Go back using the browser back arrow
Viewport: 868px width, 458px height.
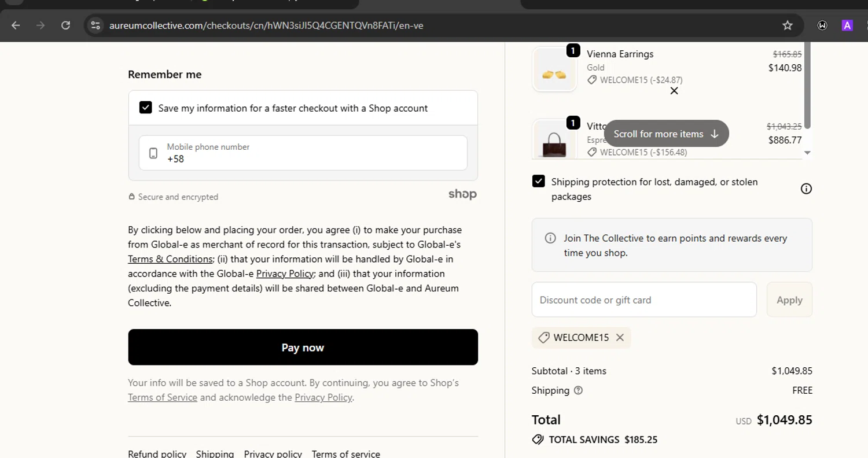(16, 25)
